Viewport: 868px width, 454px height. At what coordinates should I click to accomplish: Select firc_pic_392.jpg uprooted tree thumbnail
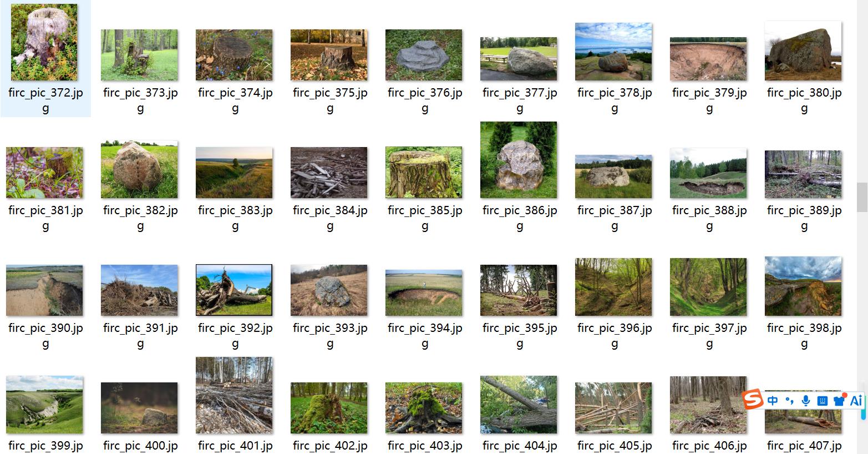(x=234, y=290)
